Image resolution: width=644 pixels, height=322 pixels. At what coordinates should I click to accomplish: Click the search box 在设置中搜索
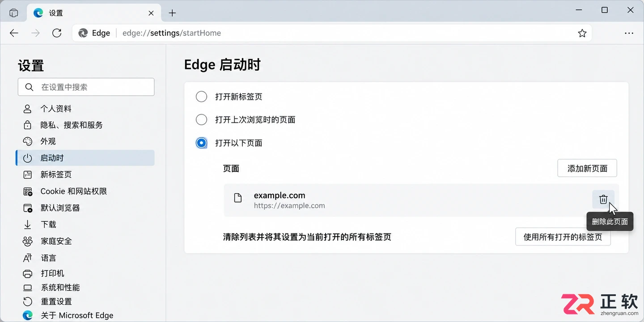[86, 87]
